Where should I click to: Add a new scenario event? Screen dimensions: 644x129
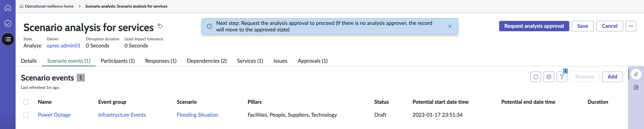click(x=612, y=77)
